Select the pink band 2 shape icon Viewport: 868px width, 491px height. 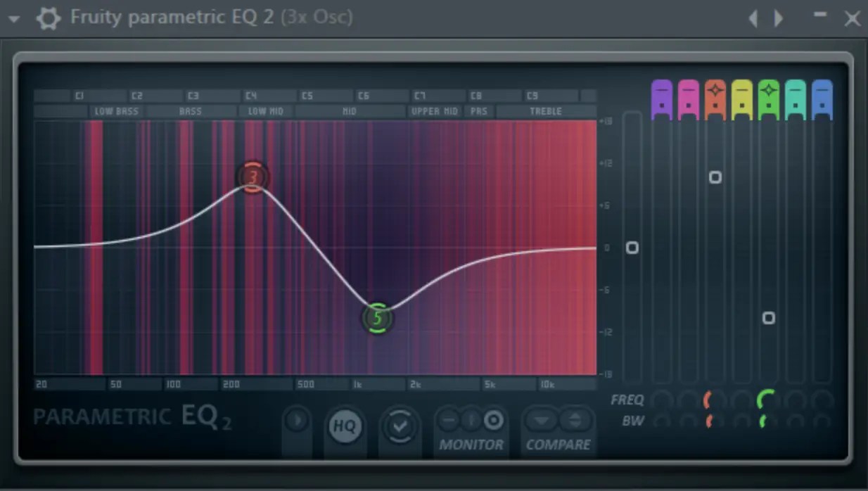coord(688,98)
